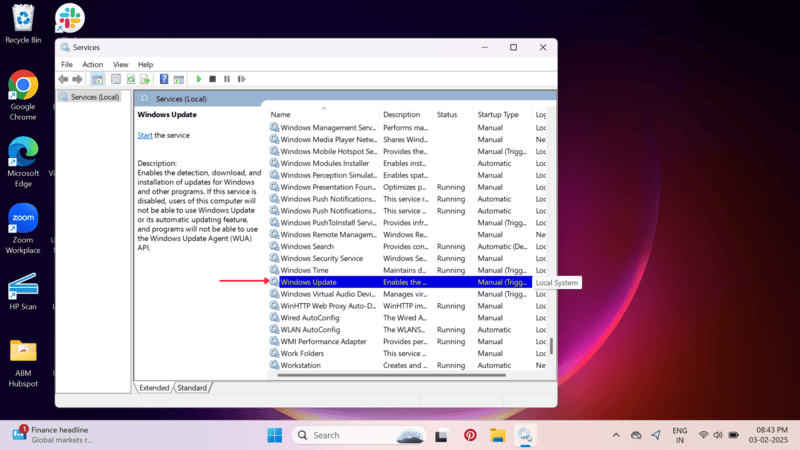This screenshot has width=800, height=450.
Task: Open Recycle Bin desktop icon
Action: coord(23,24)
